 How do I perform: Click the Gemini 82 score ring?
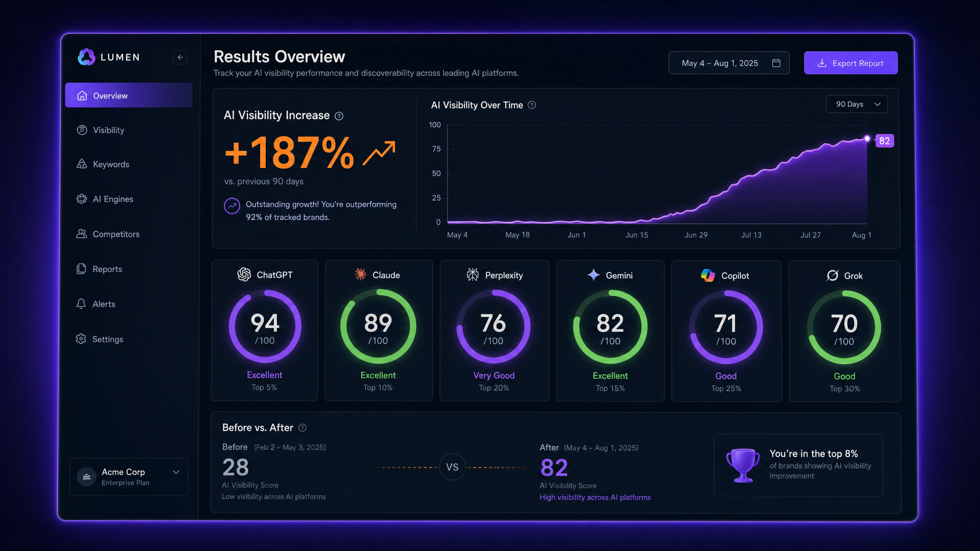tap(610, 327)
